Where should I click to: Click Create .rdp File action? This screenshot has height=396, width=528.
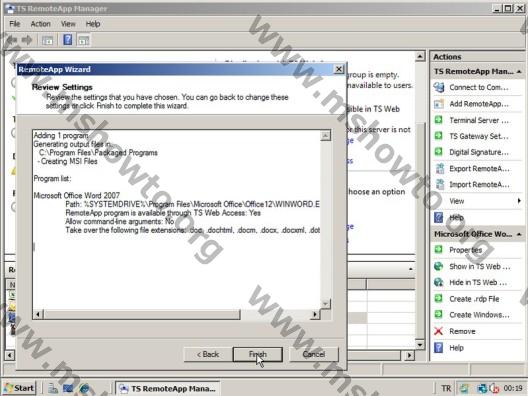pyautogui.click(x=474, y=299)
